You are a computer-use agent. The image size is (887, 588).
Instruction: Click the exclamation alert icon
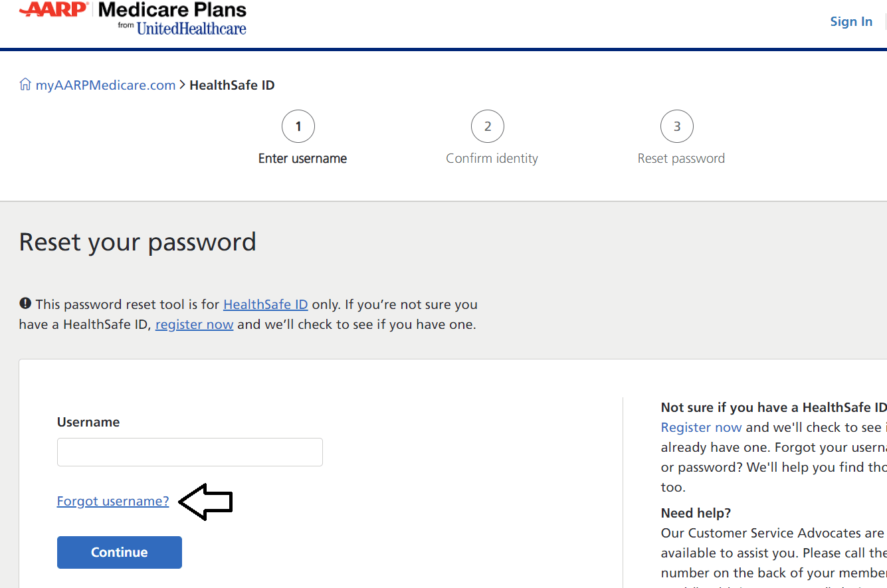coord(25,304)
